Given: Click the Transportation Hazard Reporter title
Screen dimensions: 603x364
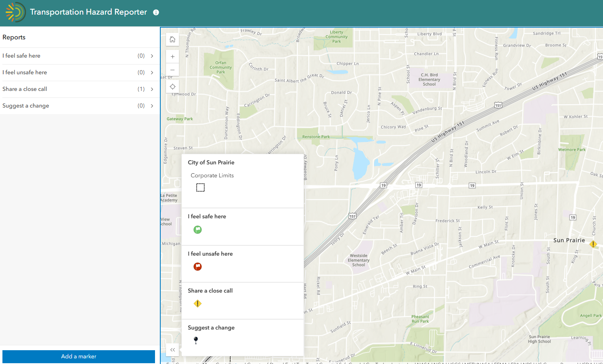Looking at the screenshot, I should (88, 12).
